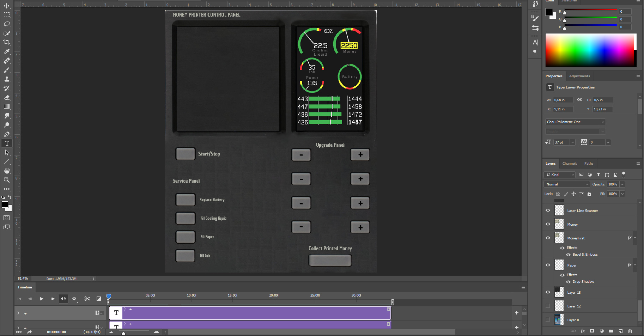Screen dimensions: 644x336
Task: Open timeline settings gear
Action: pos(74,299)
